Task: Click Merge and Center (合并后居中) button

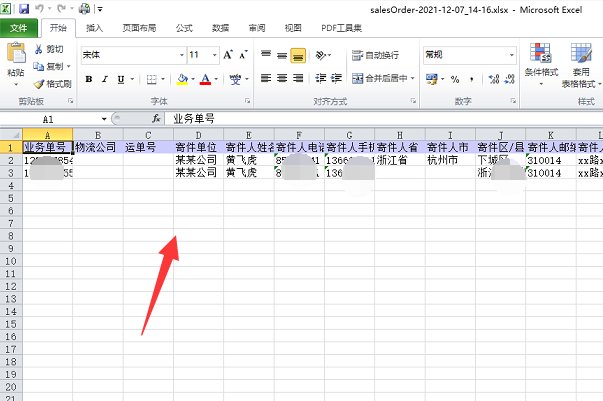Action: (x=380, y=78)
